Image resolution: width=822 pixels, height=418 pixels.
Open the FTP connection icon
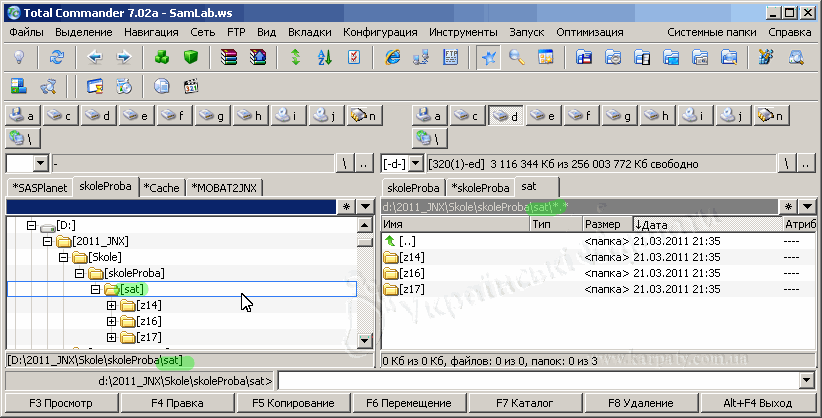450,57
